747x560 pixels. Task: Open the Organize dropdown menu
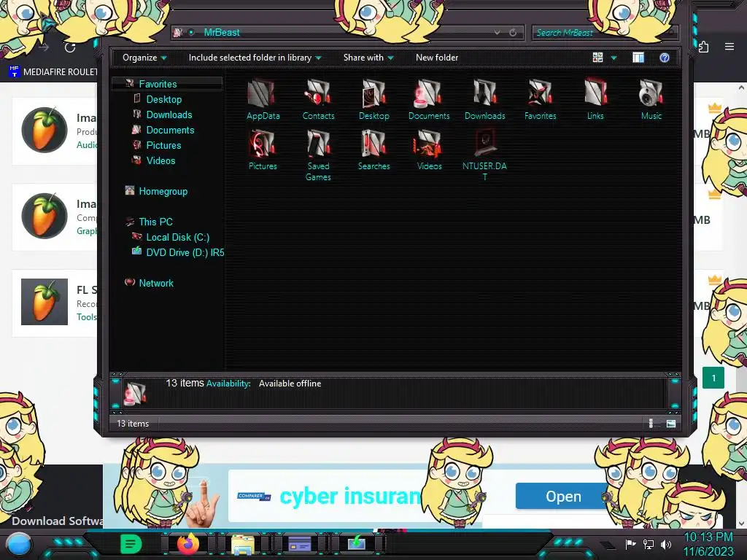pyautogui.click(x=144, y=58)
